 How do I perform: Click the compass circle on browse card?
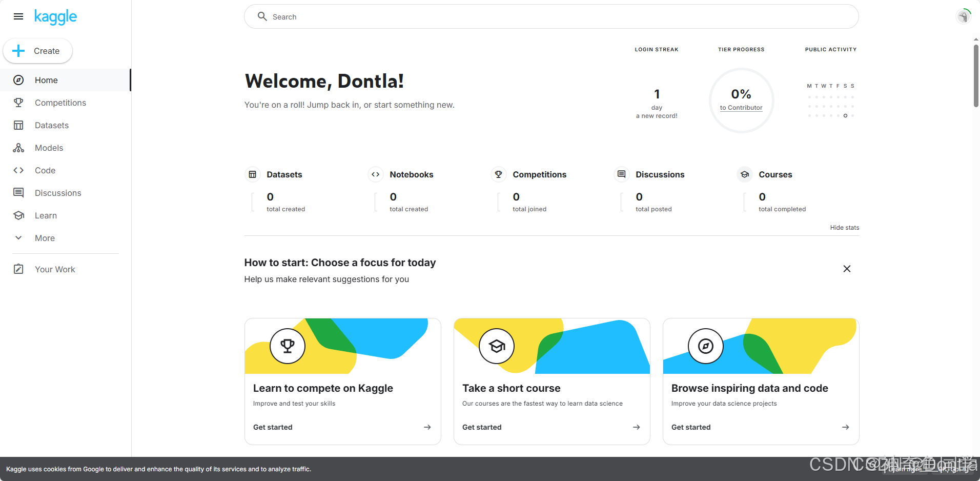pos(706,346)
